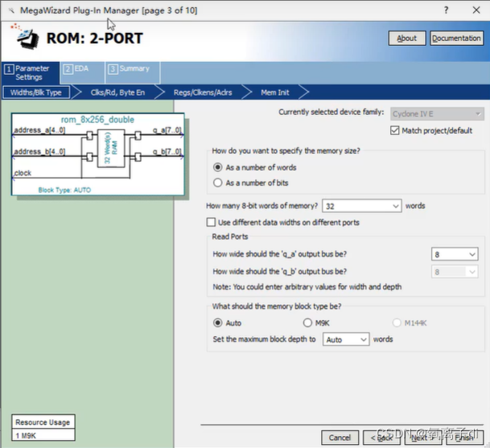
Task: Click address_a[4..0] port label
Action: (x=39, y=130)
